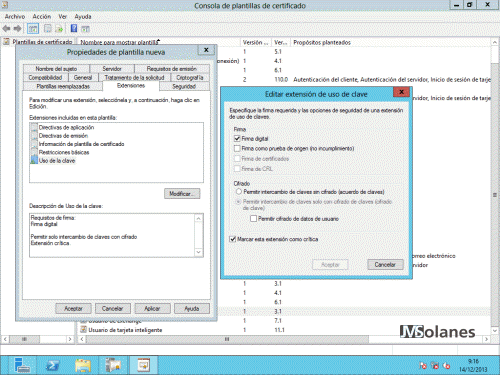This screenshot has width=500, height=375.
Task: Sort by Versión column header
Action: 256,42
